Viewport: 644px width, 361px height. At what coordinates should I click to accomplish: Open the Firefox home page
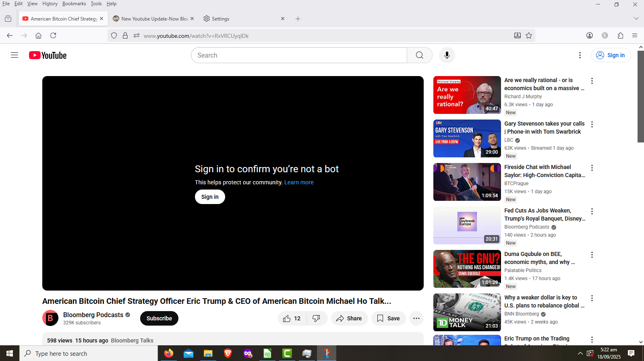tap(39, 35)
